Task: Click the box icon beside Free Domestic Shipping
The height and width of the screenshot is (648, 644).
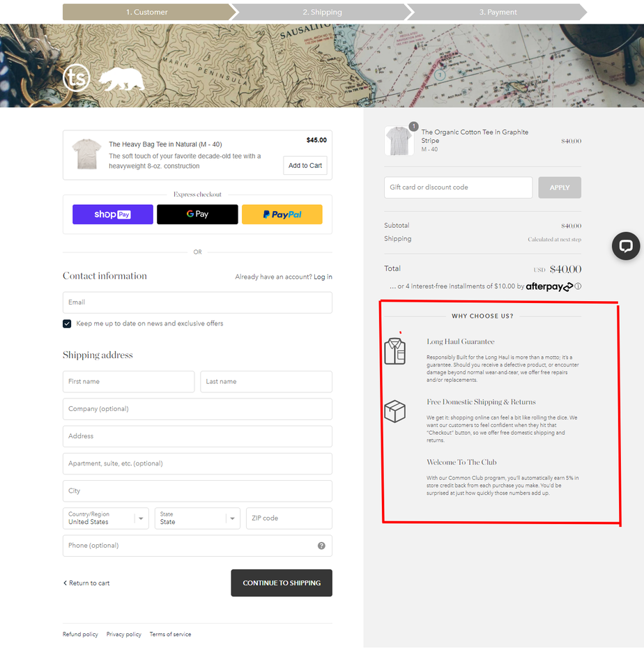Action: 394,411
